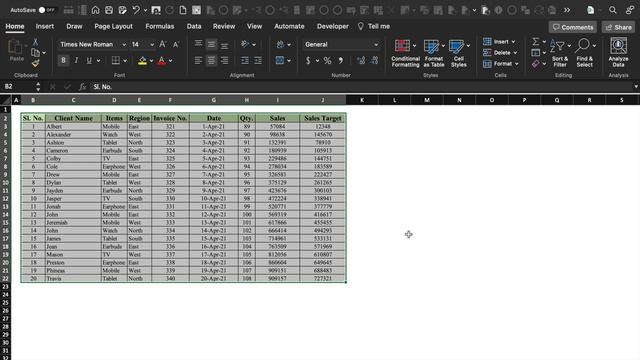This screenshot has width=640, height=360.
Task: Click the Increase Decimal icon
Action: [x=361, y=60]
